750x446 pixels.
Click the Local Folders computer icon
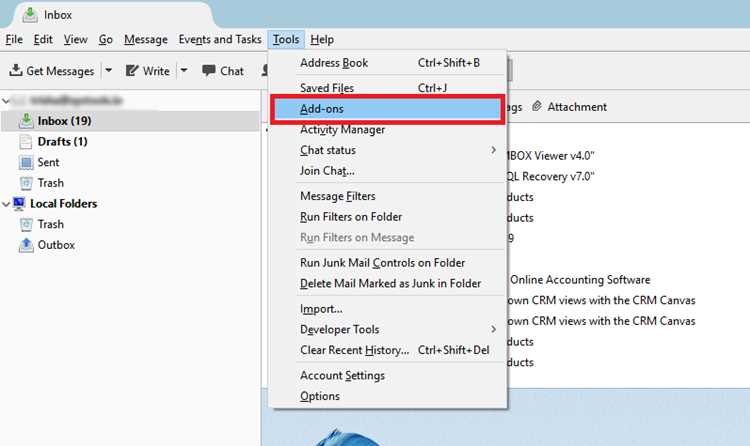pos(19,204)
